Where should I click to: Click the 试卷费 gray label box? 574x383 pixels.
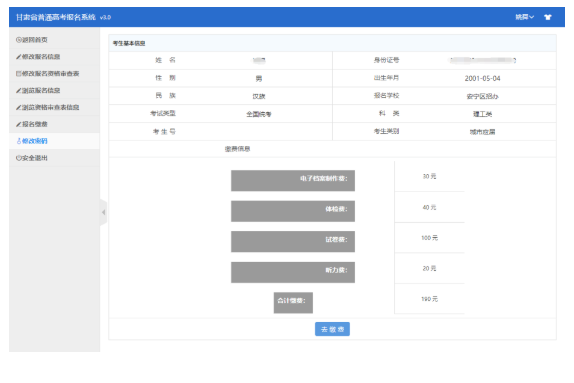click(293, 242)
